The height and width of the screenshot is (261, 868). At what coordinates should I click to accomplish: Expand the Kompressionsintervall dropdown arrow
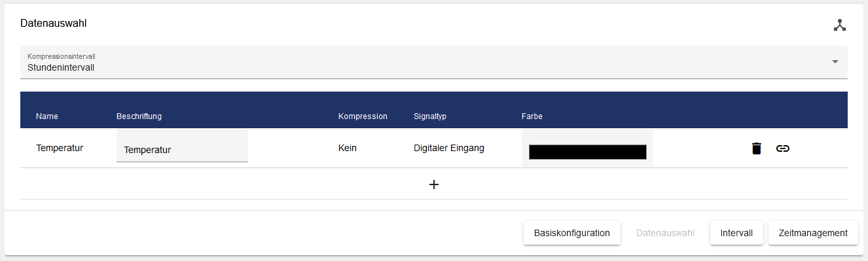(835, 61)
